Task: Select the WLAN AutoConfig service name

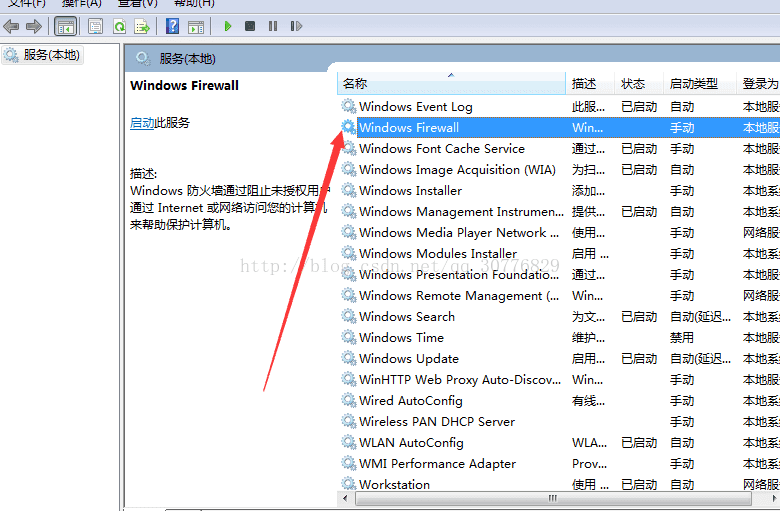Action: tap(411, 442)
